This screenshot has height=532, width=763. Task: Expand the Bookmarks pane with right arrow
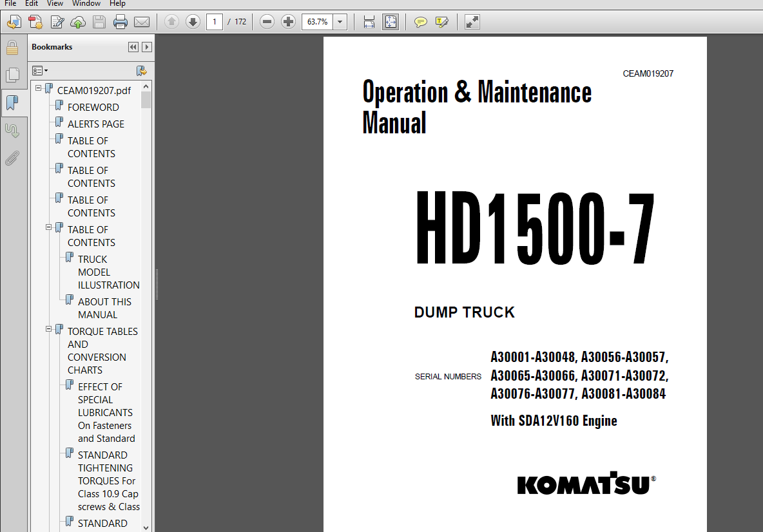pyautogui.click(x=146, y=46)
